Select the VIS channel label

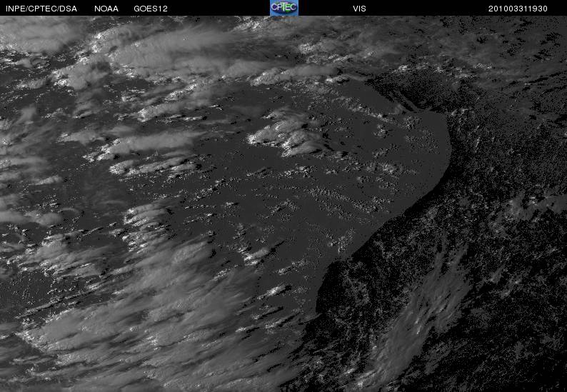coord(359,9)
